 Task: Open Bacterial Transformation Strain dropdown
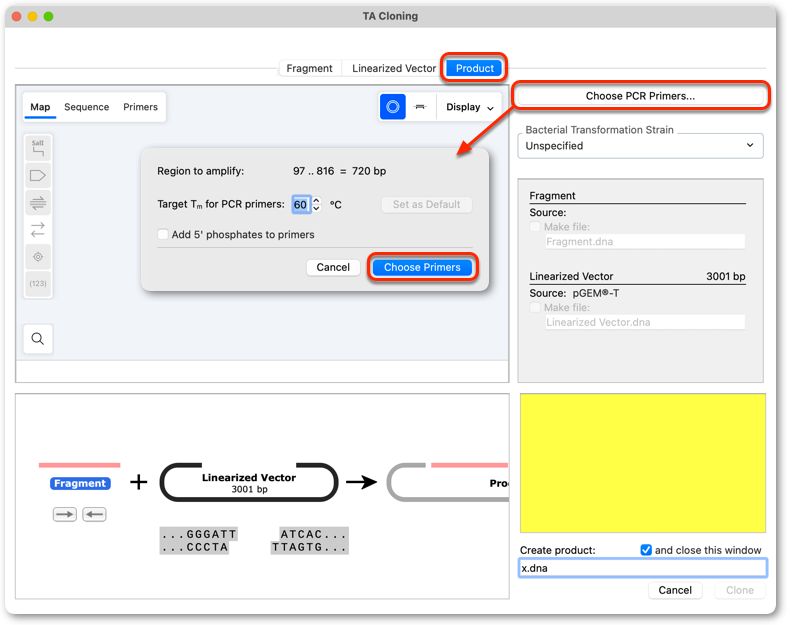click(640, 146)
